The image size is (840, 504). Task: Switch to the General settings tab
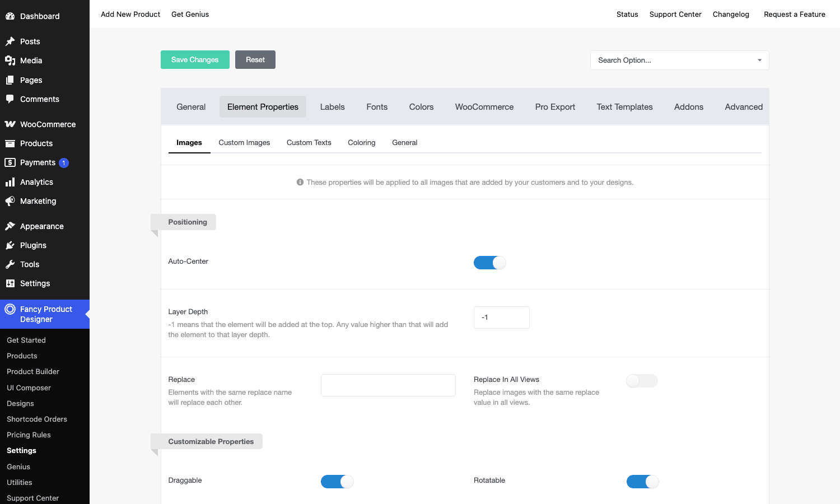(x=191, y=107)
